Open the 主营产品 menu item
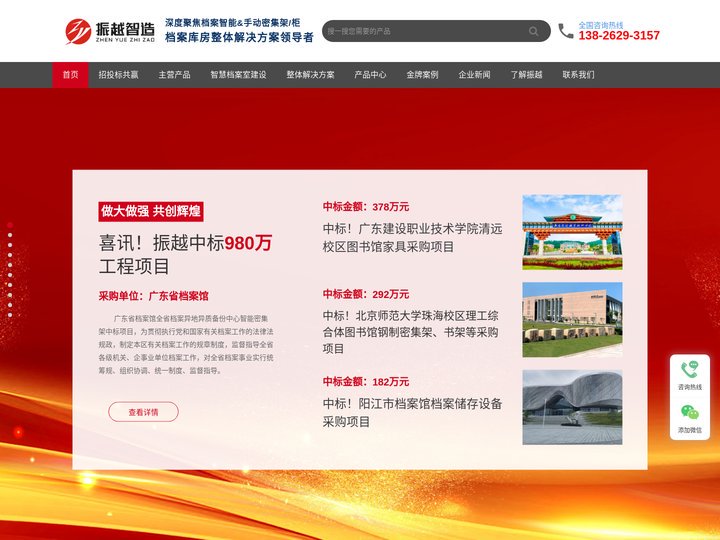This screenshot has height=540, width=720. [174, 74]
